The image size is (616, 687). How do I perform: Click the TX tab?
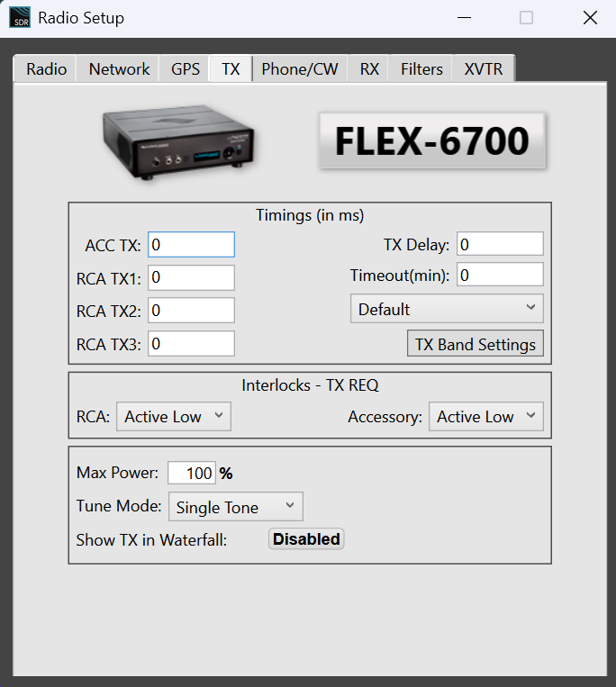[231, 68]
